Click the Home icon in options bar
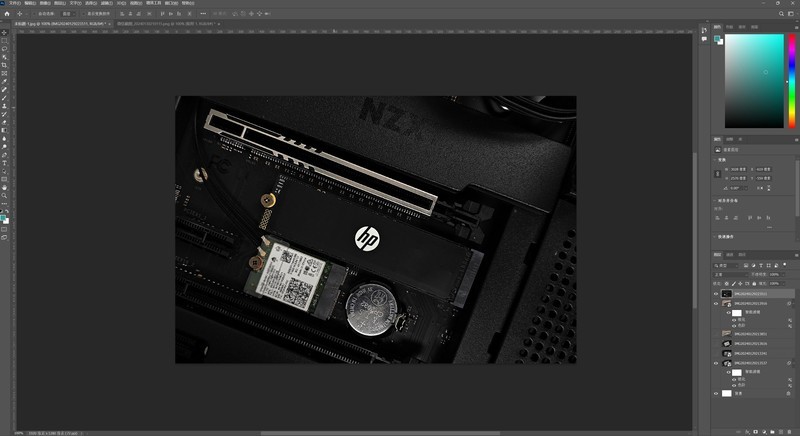The width and height of the screenshot is (800, 436). pos(7,14)
